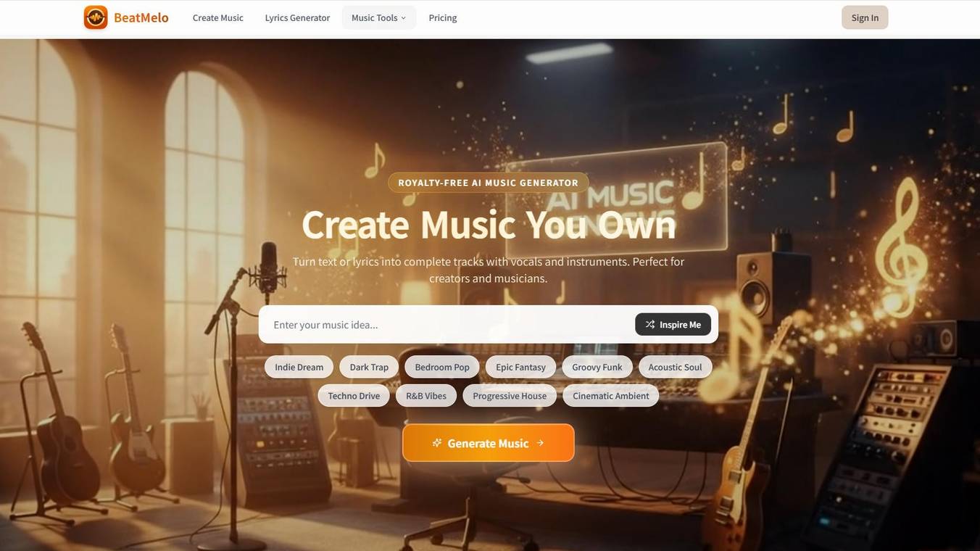Select the Bedroom Pop style chip
Screen dimensions: 980x551
[442, 367]
